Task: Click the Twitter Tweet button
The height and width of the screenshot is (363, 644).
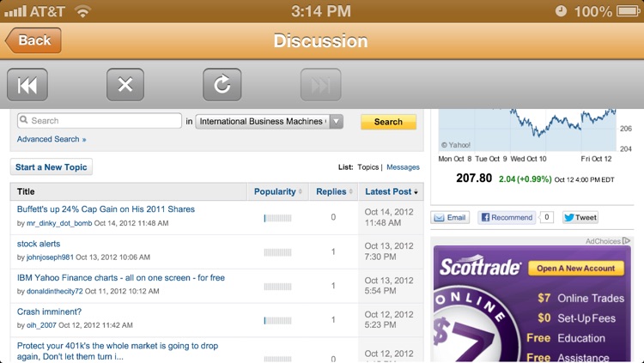Action: coord(580,217)
